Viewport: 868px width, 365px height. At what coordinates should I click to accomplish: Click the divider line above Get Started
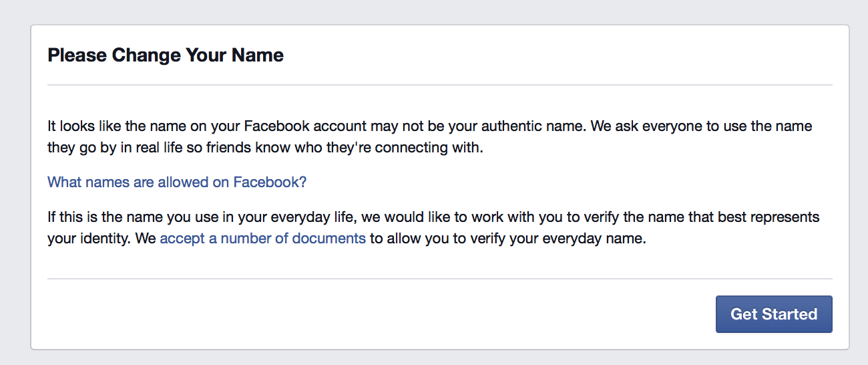pyautogui.click(x=439, y=278)
